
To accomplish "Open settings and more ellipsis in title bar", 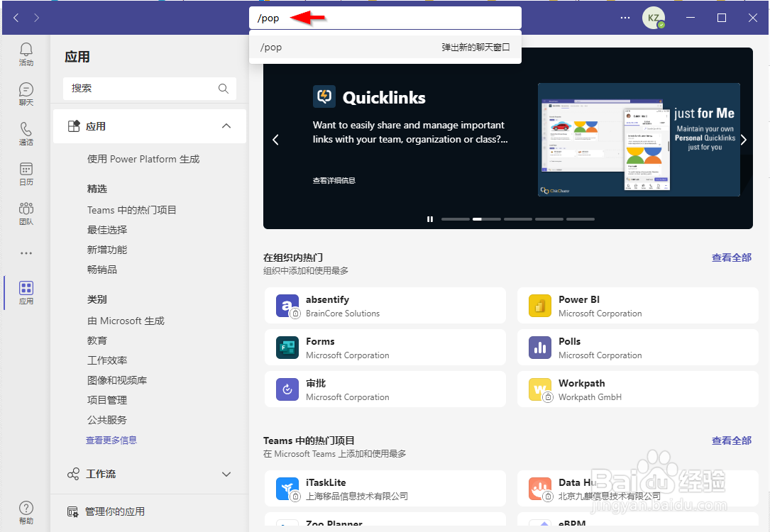I will pos(625,18).
